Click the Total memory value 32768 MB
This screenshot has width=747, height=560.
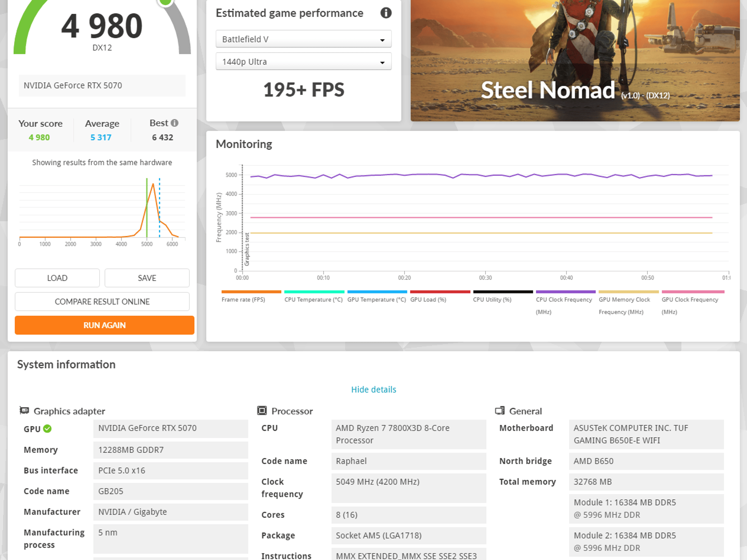pos(647,482)
